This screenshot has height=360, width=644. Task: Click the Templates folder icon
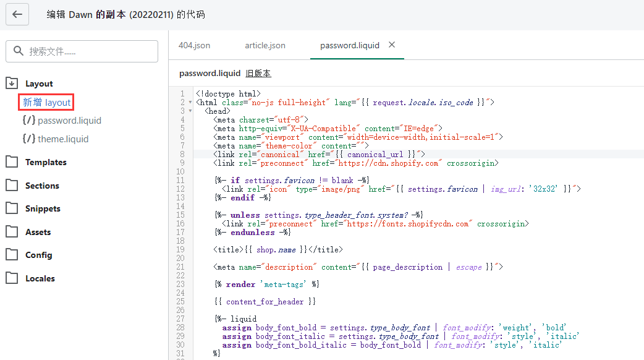point(12,162)
